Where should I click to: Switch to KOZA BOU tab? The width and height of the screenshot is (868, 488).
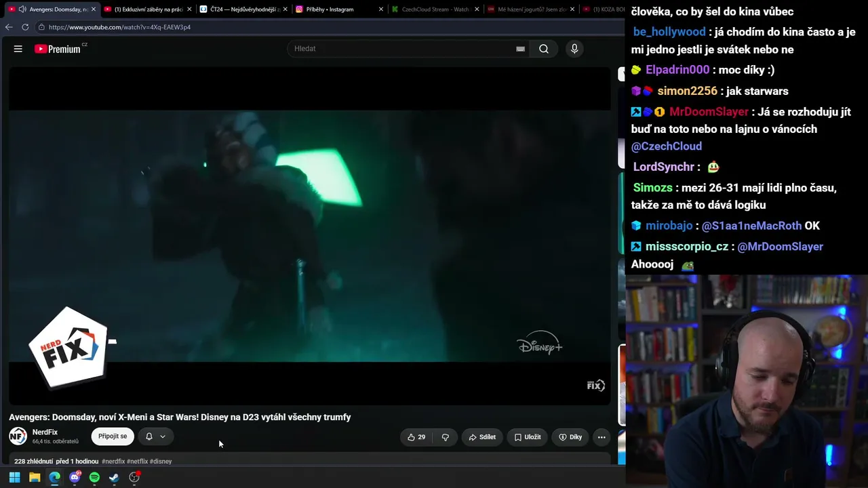click(x=604, y=9)
